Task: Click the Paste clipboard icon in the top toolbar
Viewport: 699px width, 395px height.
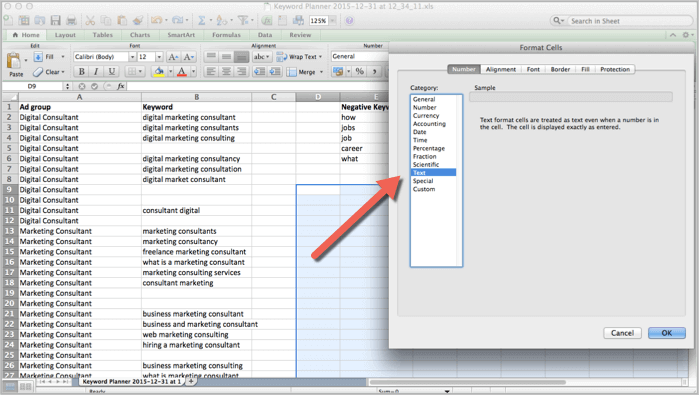Action: coord(122,20)
